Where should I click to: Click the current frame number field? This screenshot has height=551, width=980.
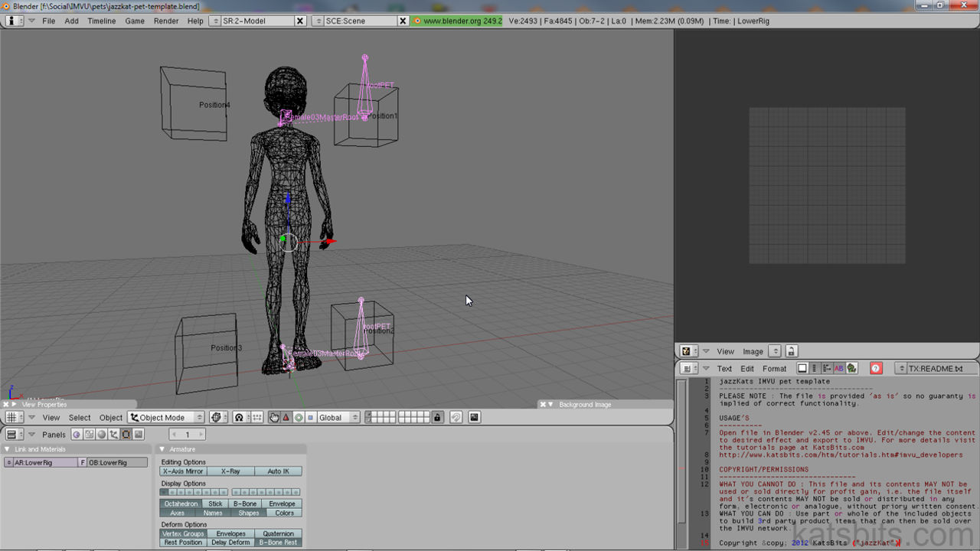[x=188, y=434]
